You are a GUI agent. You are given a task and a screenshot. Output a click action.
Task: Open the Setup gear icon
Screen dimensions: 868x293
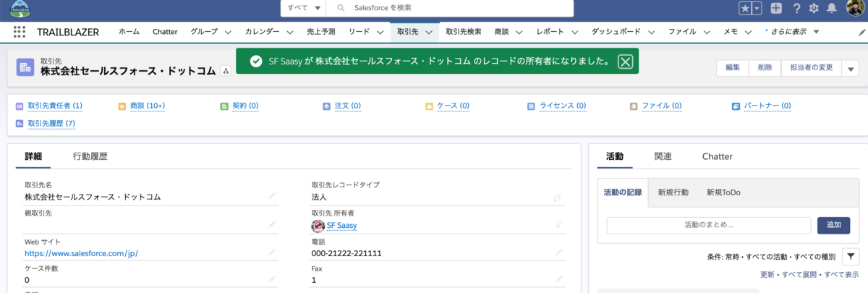coord(814,9)
